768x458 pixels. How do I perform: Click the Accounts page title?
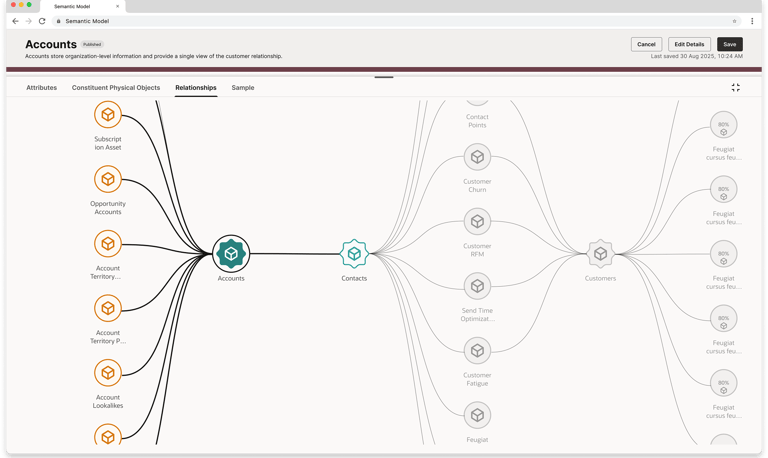tap(51, 44)
